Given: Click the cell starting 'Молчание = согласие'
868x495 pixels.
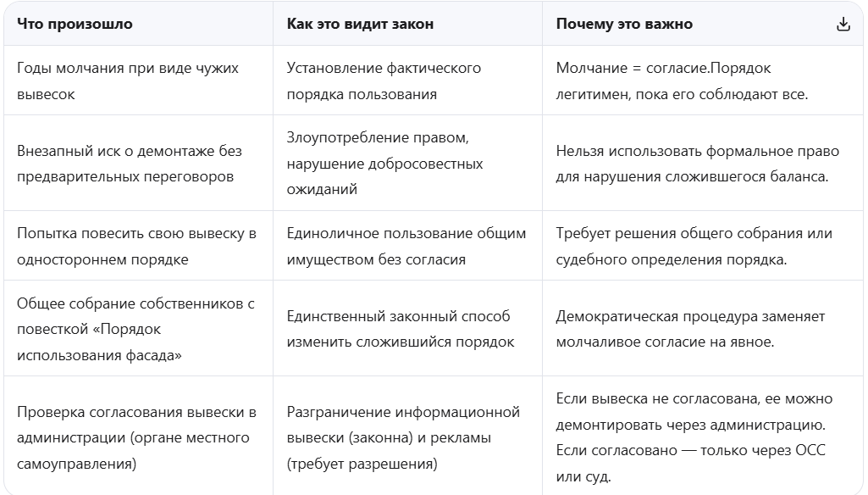Looking at the screenshot, I should [x=703, y=81].
